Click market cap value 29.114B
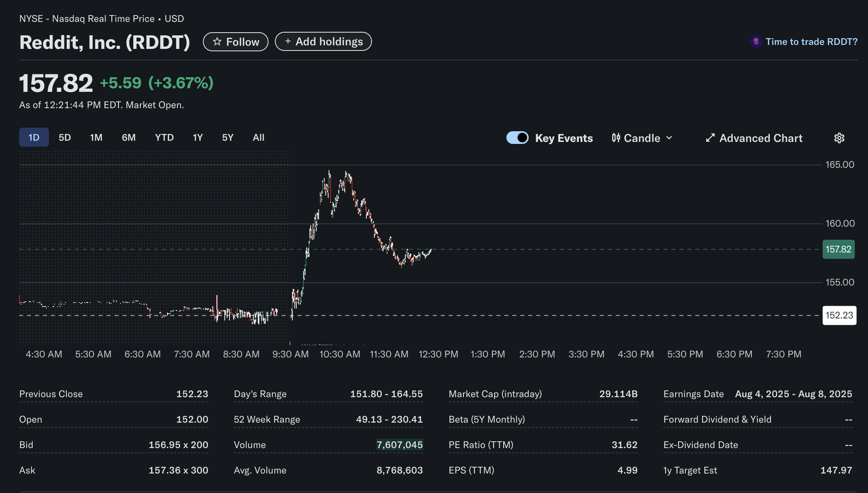 [619, 394]
